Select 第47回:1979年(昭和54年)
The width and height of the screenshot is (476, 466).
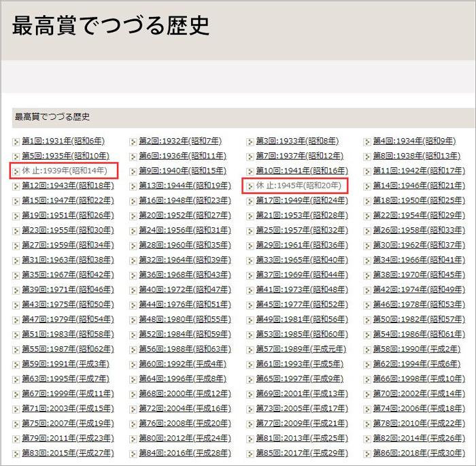coord(68,320)
